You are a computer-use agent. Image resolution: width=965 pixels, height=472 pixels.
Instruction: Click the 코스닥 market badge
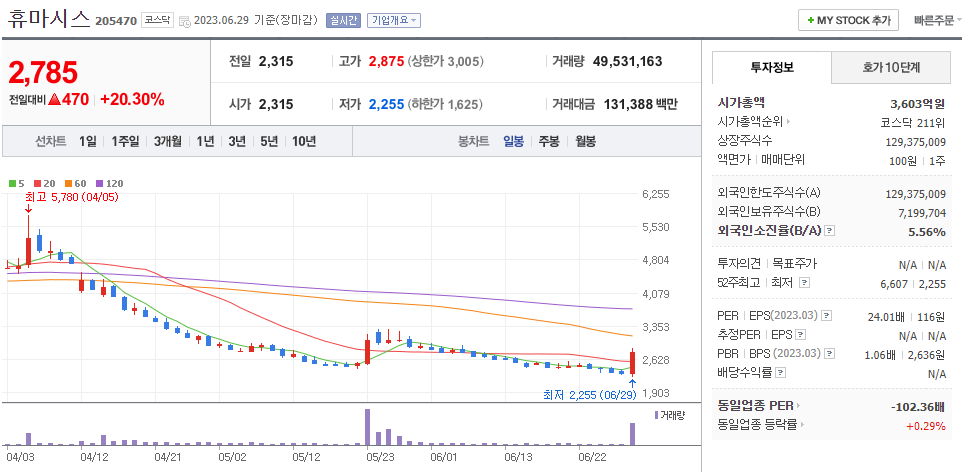158,20
